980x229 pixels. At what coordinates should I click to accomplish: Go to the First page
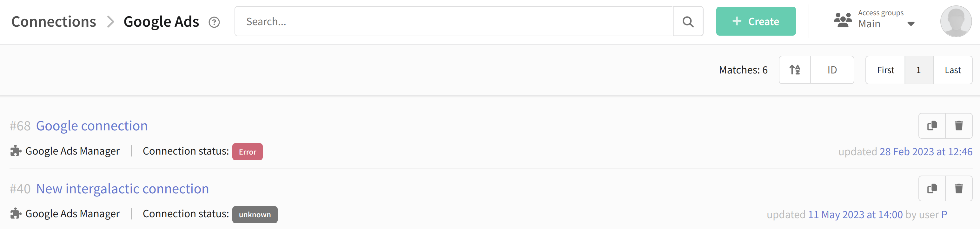point(885,70)
